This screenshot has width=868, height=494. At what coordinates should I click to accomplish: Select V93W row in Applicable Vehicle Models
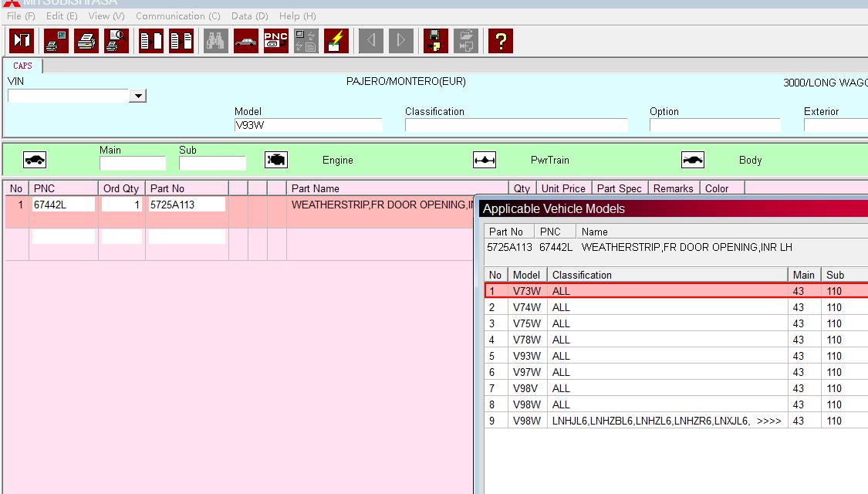tap(676, 356)
